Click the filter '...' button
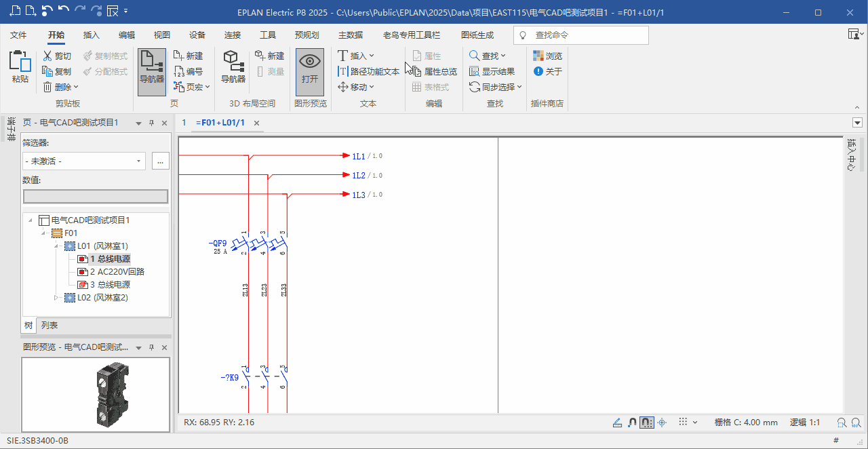Screen dimensions: 868x449 (x=160, y=161)
